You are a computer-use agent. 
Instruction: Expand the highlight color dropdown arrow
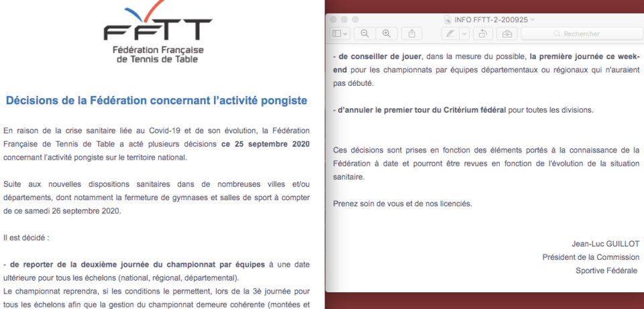tap(464, 34)
